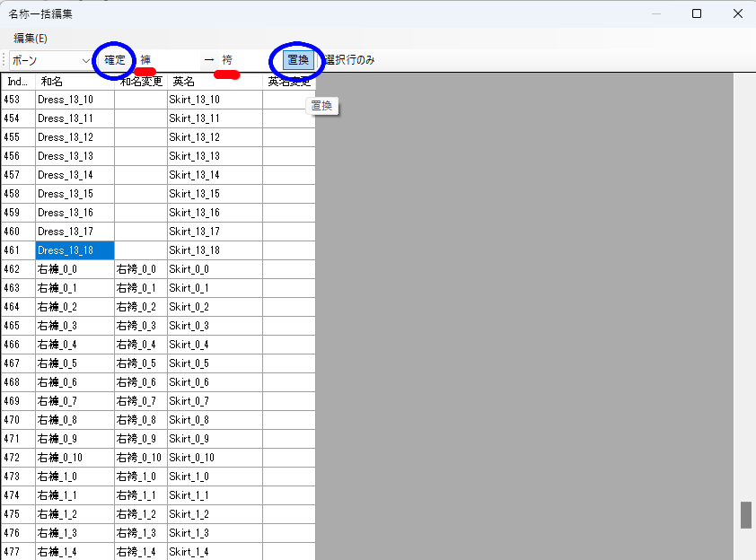Click the 英名 column header
The width and height of the screenshot is (756, 560).
(x=215, y=82)
